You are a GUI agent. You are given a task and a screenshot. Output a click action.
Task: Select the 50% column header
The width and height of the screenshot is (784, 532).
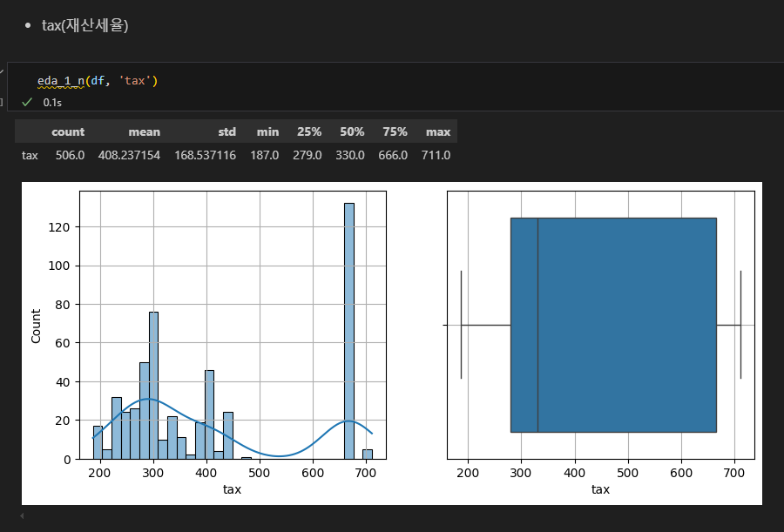[352, 132]
